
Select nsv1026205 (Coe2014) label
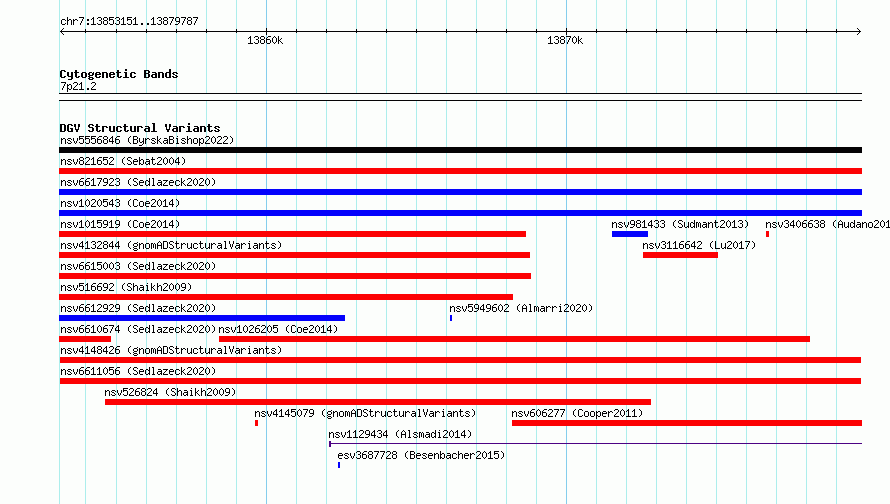tap(278, 329)
